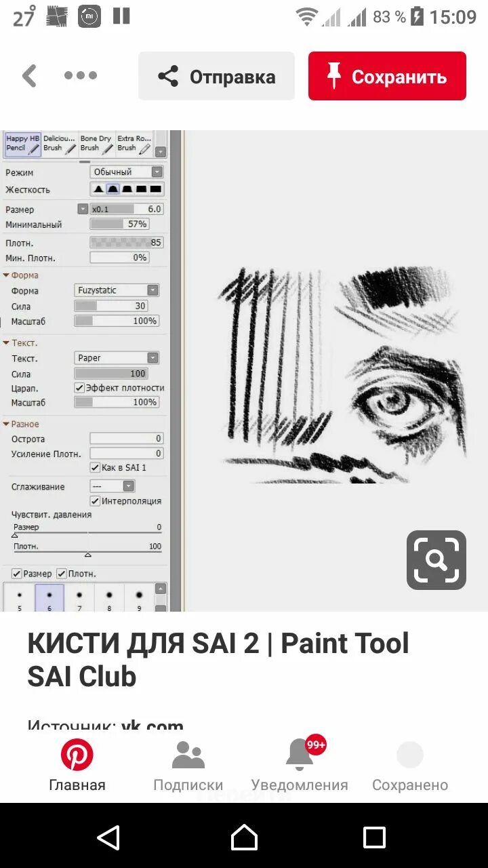
Task: Select the Extra Rough Brush preset
Action: pyautogui.click(x=134, y=144)
